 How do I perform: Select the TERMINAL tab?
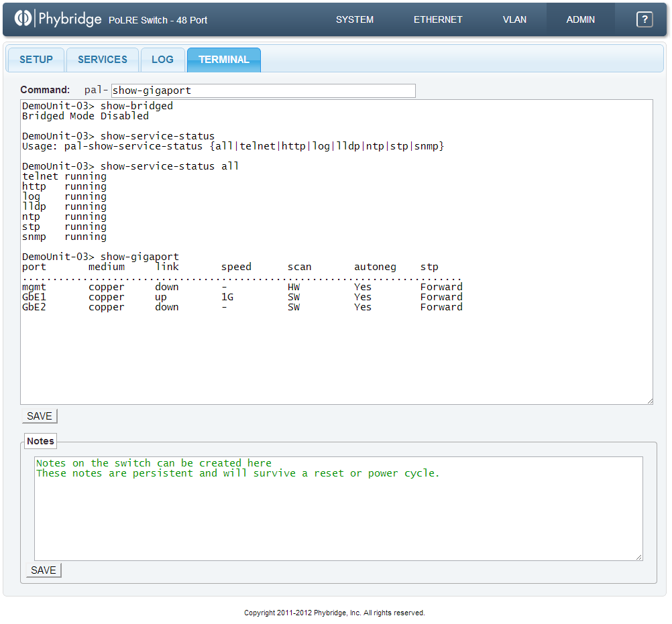[224, 60]
